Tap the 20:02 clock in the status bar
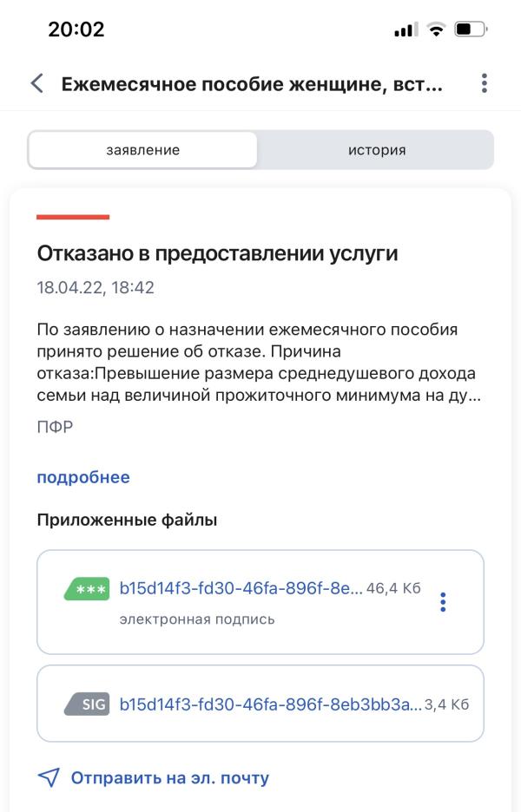This screenshot has width=521, height=812. pyautogui.click(x=76, y=29)
